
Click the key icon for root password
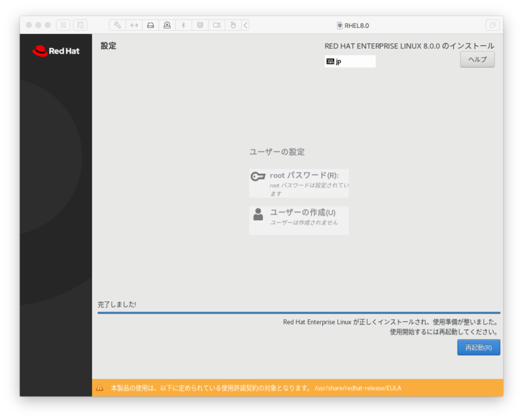click(258, 176)
